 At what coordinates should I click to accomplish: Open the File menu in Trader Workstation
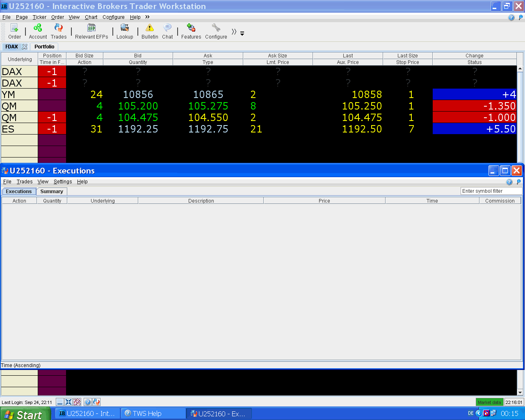pyautogui.click(x=6, y=17)
